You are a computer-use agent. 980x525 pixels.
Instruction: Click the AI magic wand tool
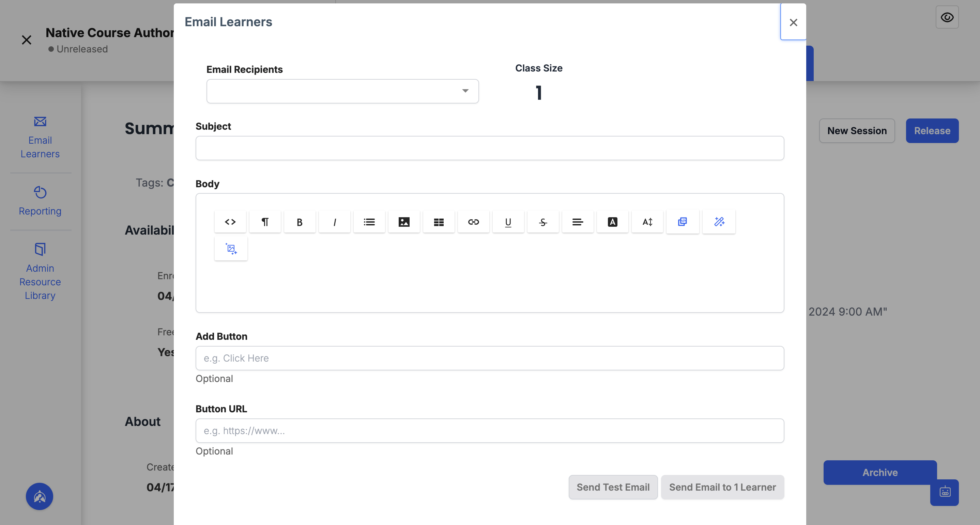coord(719,222)
